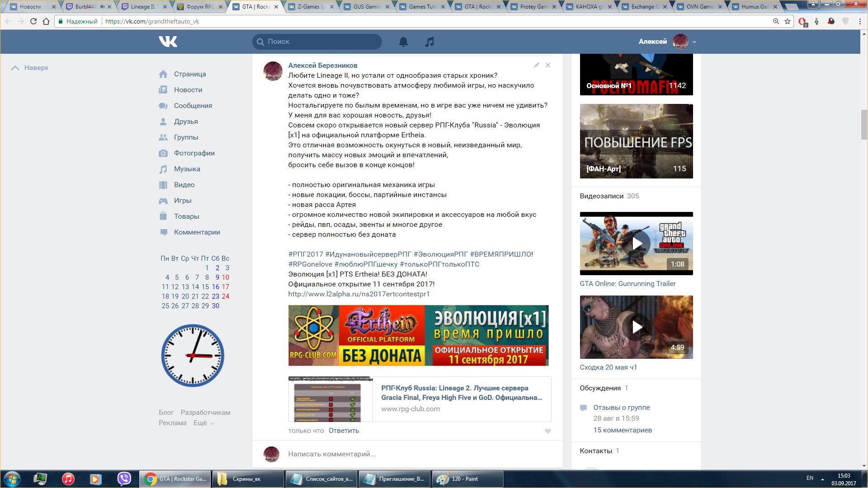Go to the Chrome home page icon
Viewport: 868px width, 488px height.
pyautogui.click(x=46, y=21)
